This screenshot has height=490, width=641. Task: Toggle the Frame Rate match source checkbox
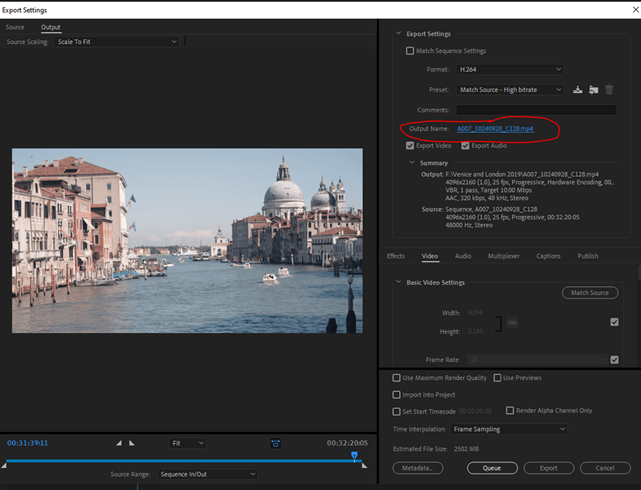click(x=614, y=360)
